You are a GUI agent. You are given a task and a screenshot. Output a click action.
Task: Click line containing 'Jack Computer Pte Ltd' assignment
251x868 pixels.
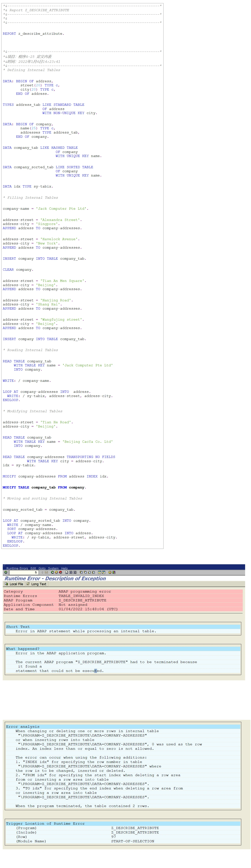tap(46, 209)
